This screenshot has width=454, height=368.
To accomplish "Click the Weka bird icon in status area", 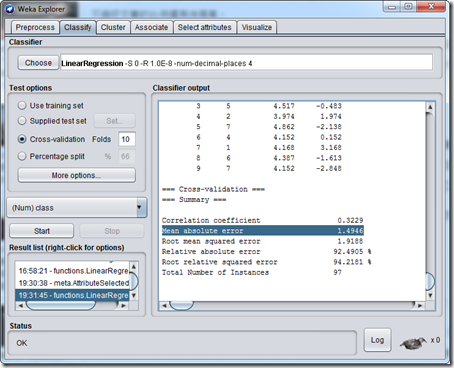I will point(413,342).
